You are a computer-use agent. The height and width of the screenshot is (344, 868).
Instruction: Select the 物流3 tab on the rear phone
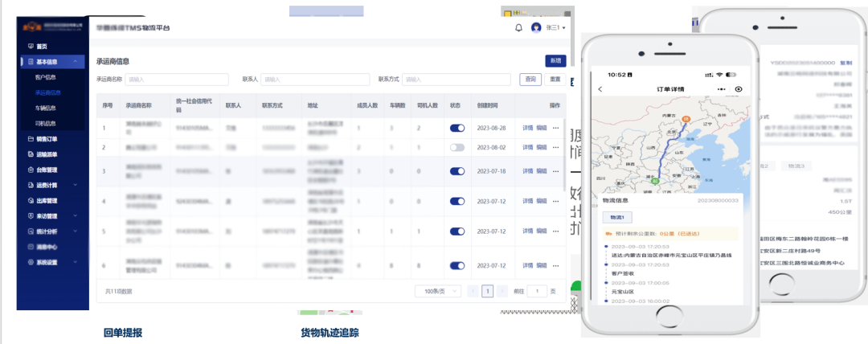click(796, 166)
